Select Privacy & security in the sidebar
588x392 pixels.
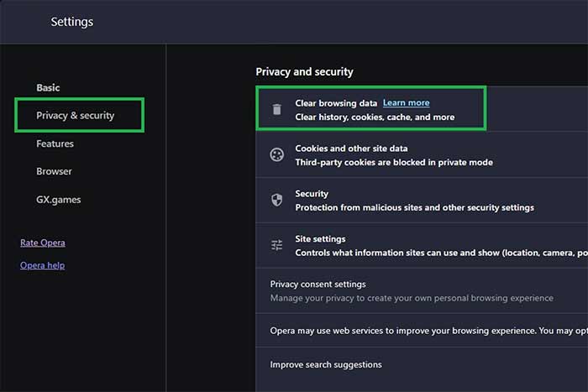pos(76,116)
